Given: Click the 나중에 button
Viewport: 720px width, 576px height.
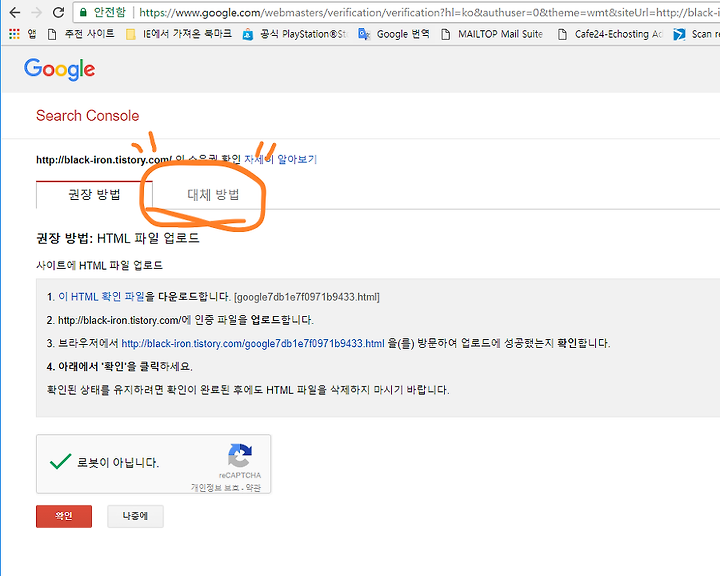Looking at the screenshot, I should [135, 516].
